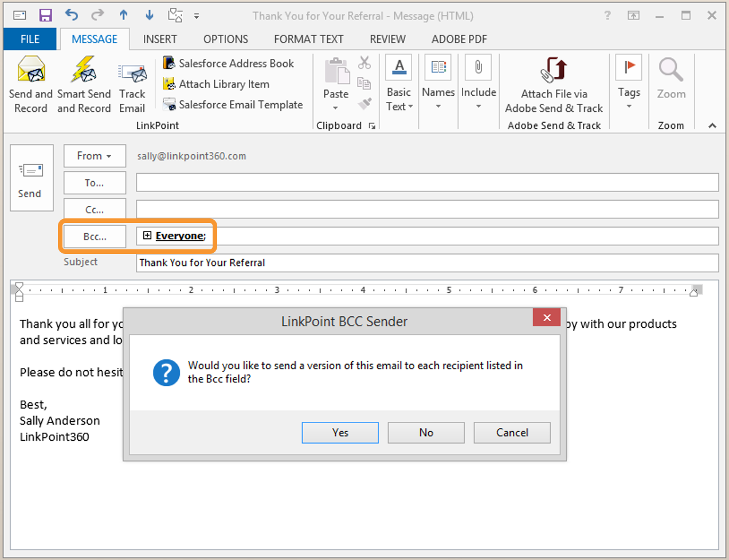
Task: Collapse the ribbon with the chevron
Action: (712, 126)
